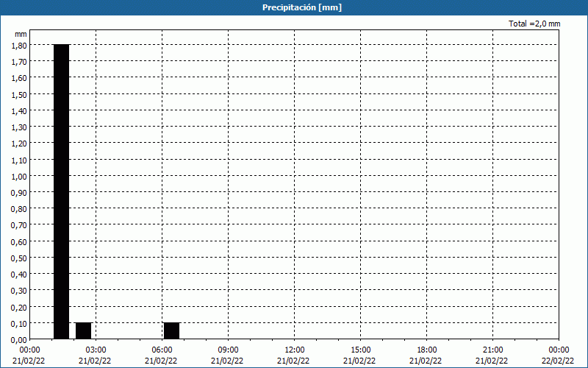588x368 pixels.
Task: Click the tall 1,80 mm precipitation bar
Action: pyautogui.click(x=62, y=191)
